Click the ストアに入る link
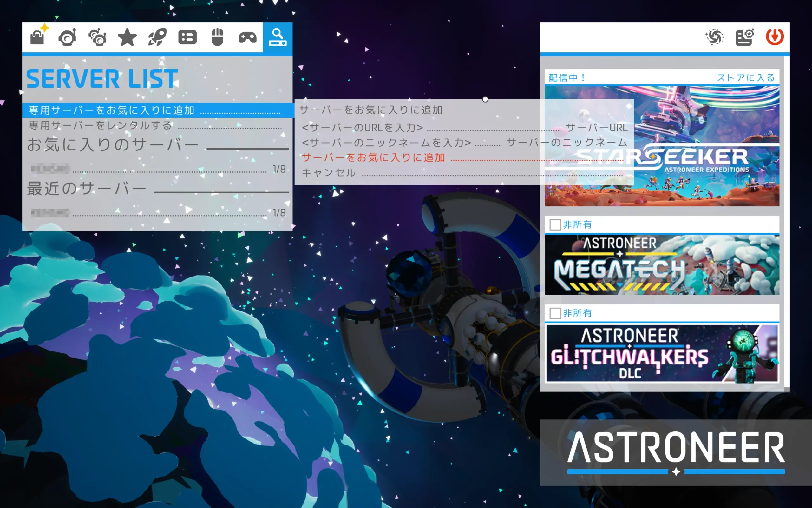This screenshot has width=812, height=508. pyautogui.click(x=746, y=77)
